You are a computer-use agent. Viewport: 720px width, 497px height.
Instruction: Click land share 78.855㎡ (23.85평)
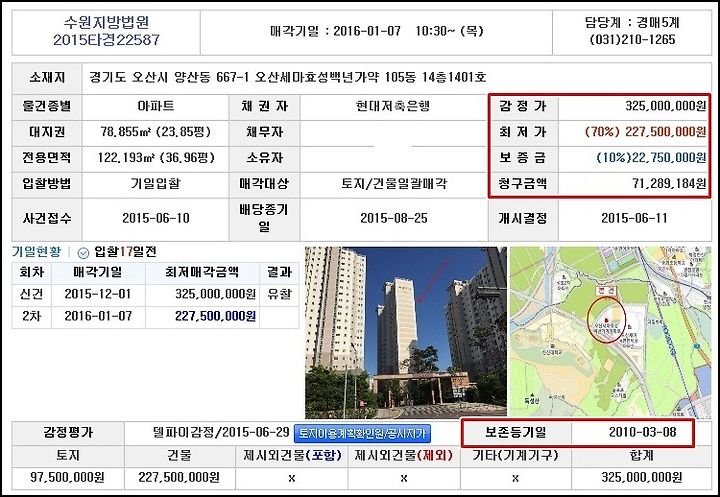click(x=156, y=132)
